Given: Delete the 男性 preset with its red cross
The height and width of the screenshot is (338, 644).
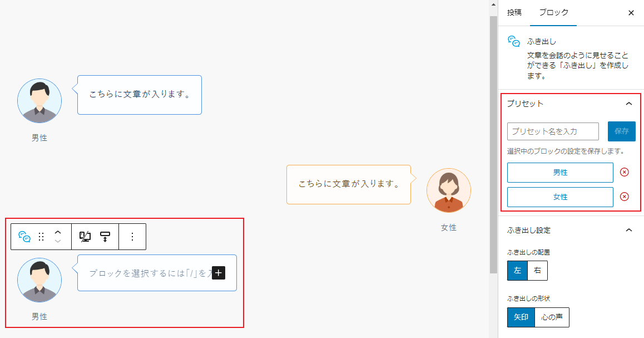Looking at the screenshot, I should pos(623,172).
